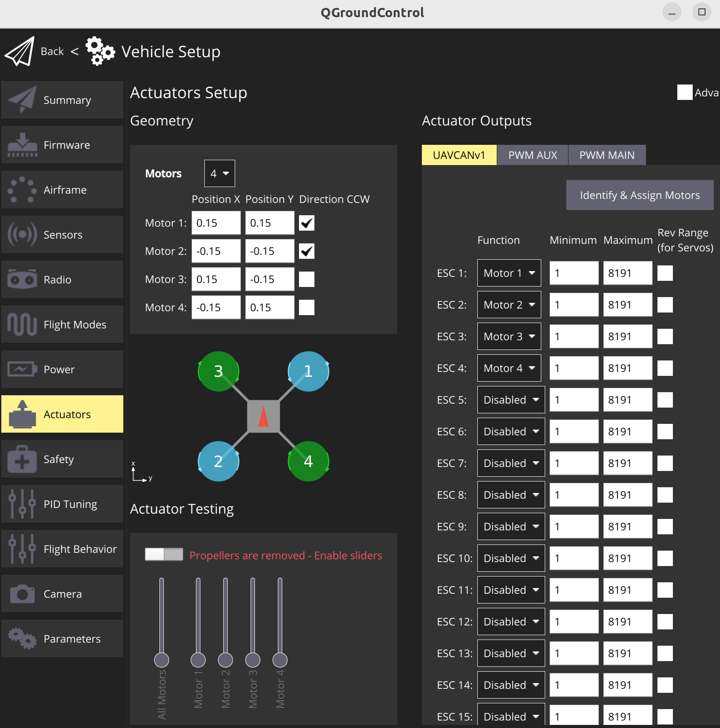
Task: Click ESC 1 Minimum value field
Action: [574, 273]
